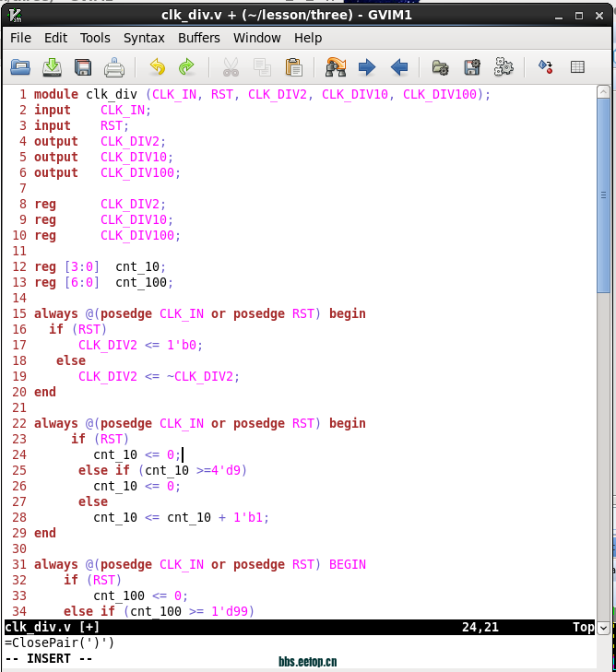Open the Window menu
The width and height of the screenshot is (616, 672).
click(256, 38)
